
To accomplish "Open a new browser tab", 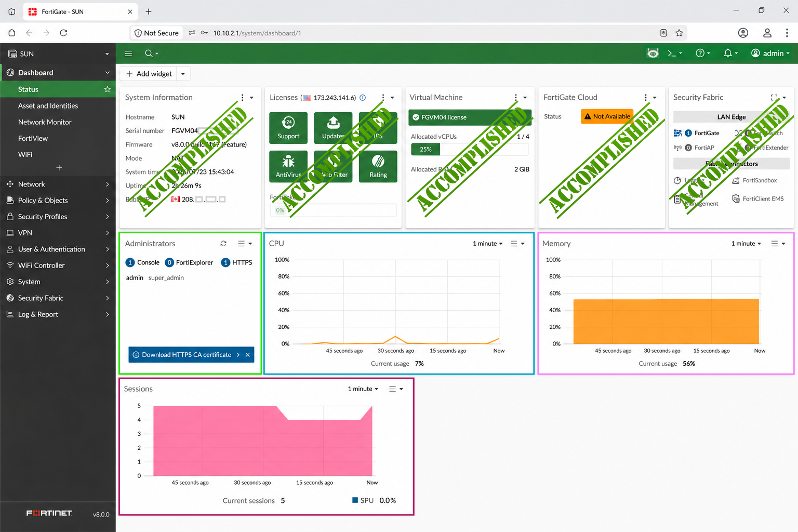I will coord(149,11).
